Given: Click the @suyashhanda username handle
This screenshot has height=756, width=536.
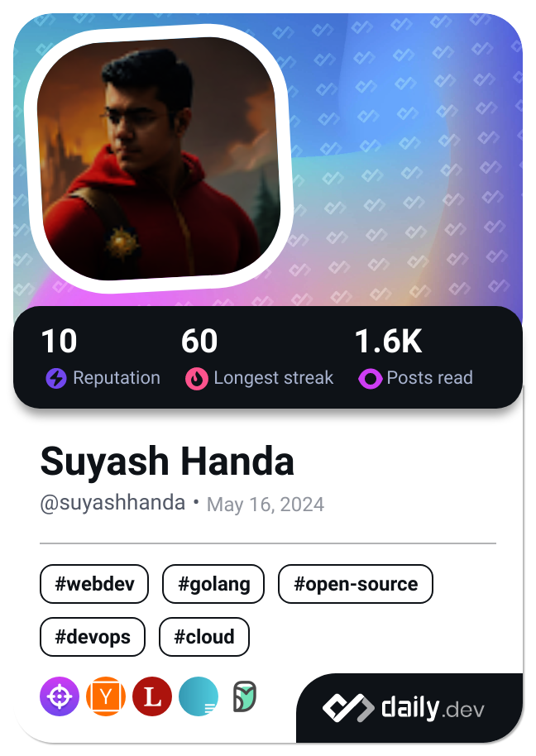Looking at the screenshot, I should 112,503.
